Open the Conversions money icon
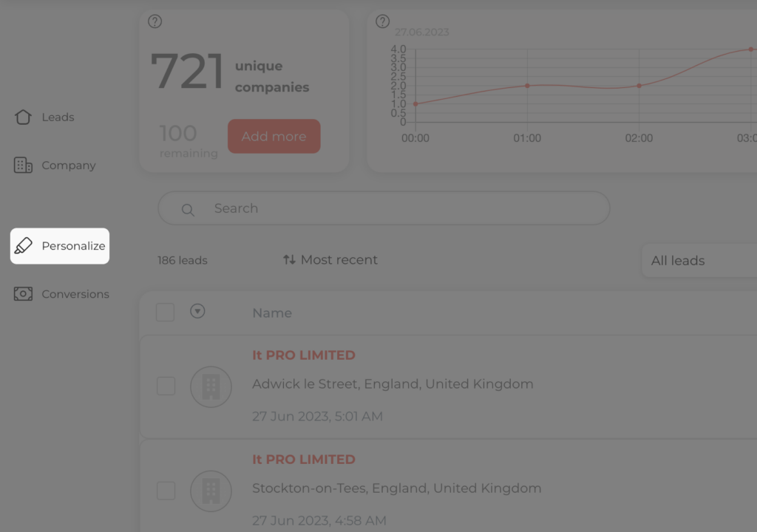The width and height of the screenshot is (757, 532). [x=23, y=293]
